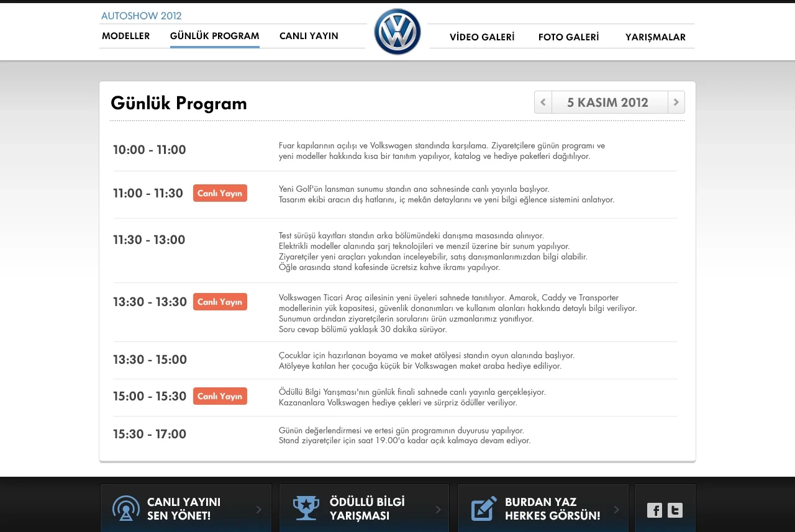795x532 pixels.
Task: Open FOTO GALERİ navigation item
Action: [x=569, y=37]
